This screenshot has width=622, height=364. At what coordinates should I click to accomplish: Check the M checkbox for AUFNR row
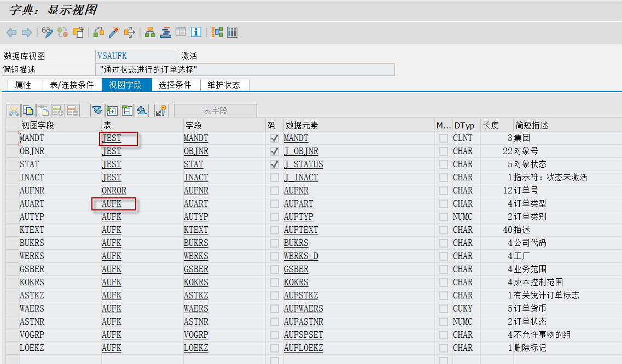tap(444, 190)
